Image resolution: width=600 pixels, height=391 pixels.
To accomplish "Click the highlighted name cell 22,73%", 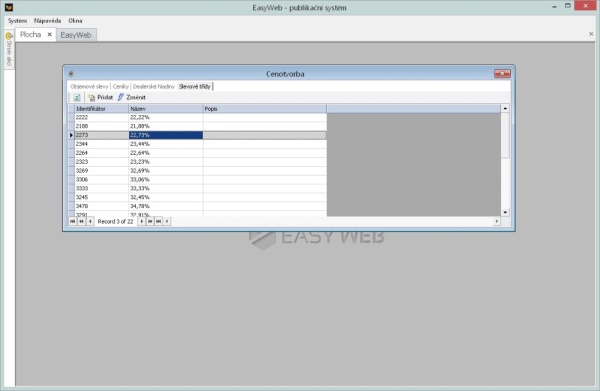I will (166, 135).
